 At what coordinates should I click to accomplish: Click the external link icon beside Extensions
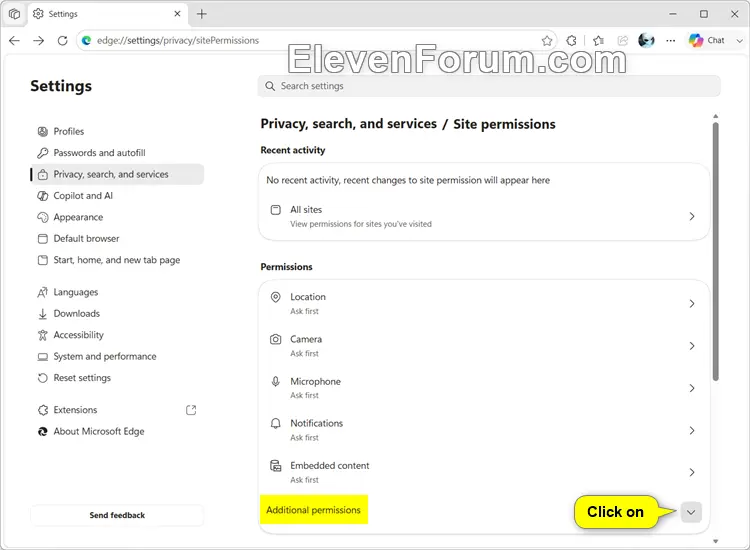[x=191, y=410]
